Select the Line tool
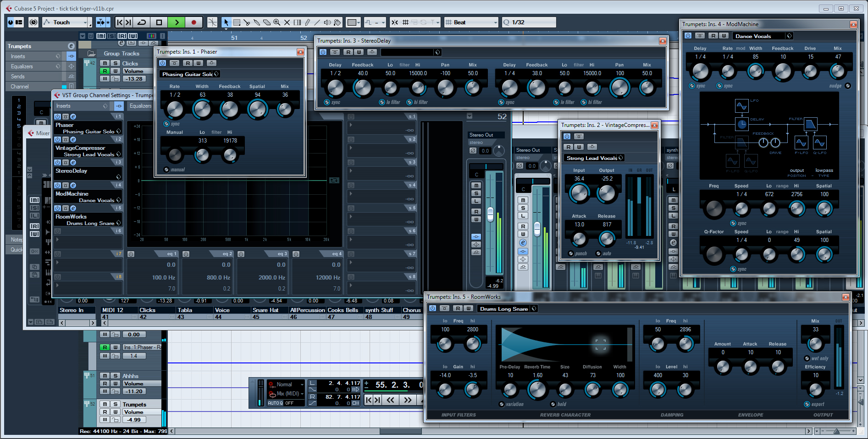The height and width of the screenshot is (439, 868). click(317, 22)
